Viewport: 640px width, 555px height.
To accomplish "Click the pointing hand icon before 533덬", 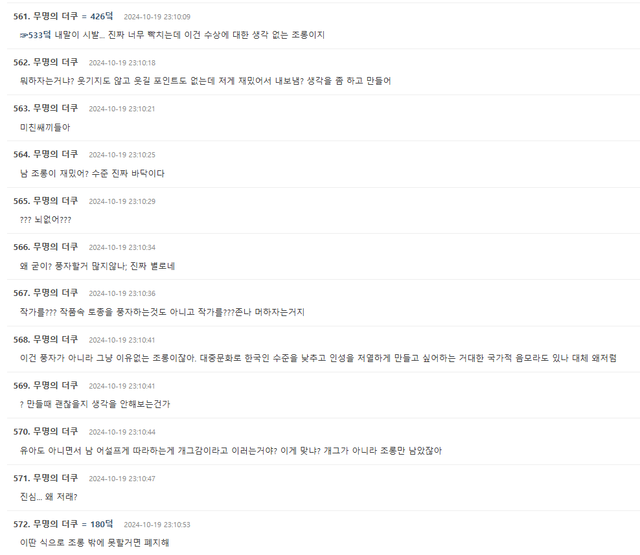I will tap(23, 36).
